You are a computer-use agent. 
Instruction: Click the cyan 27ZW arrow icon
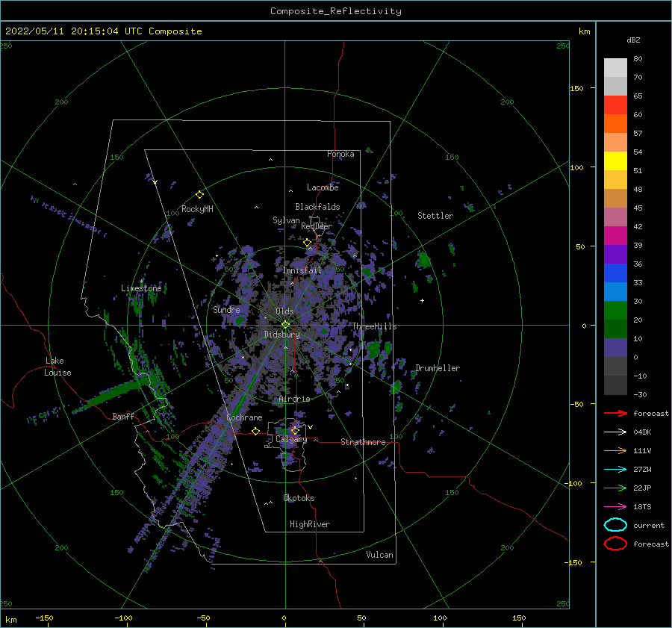615,470
